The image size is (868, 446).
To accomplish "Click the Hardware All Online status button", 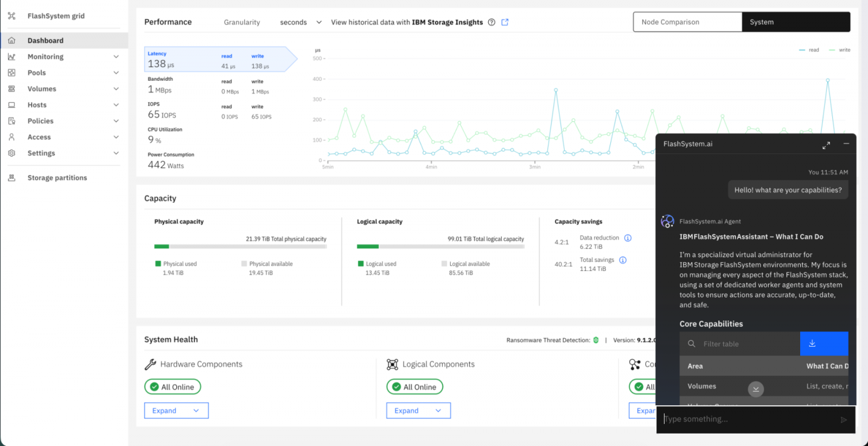I will click(173, 387).
